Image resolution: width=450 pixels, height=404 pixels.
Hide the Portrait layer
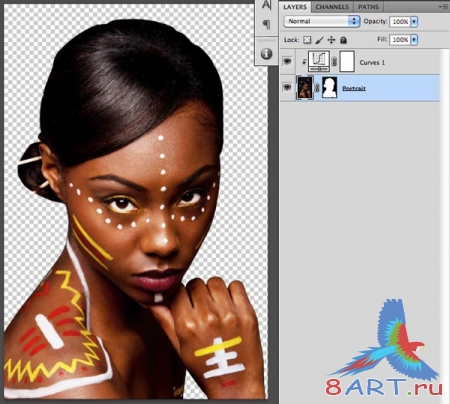287,87
